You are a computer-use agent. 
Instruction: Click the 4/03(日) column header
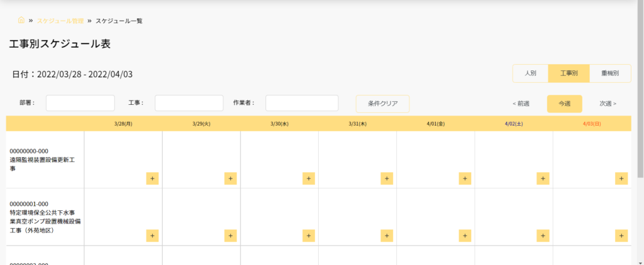[x=592, y=124]
